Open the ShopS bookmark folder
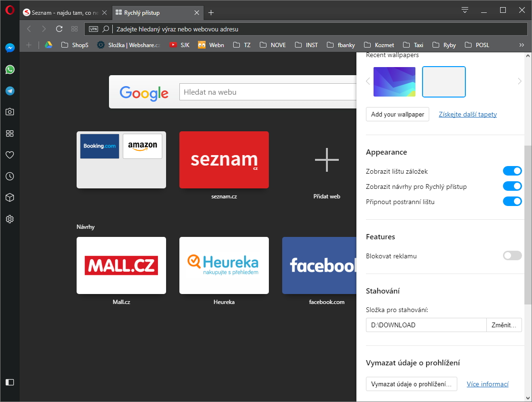Screen dimensions: 532x402 [75, 45]
